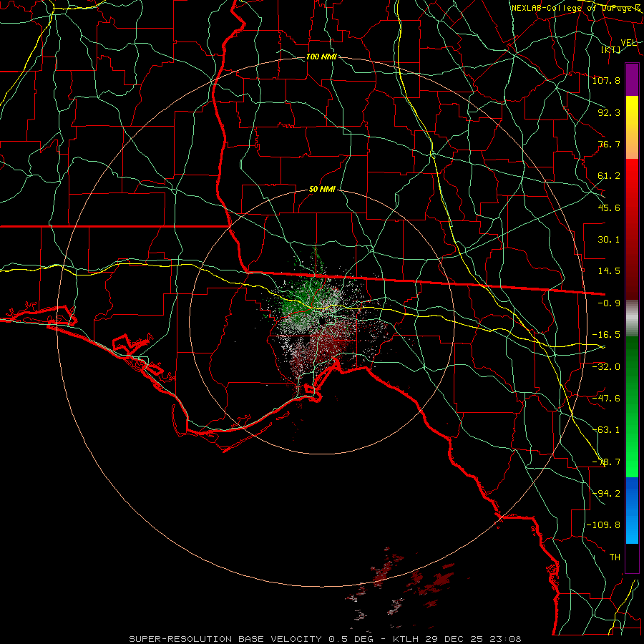The height and width of the screenshot is (644, 644).
Task: Click the -78.7 velocity scale value
Action: point(606,462)
